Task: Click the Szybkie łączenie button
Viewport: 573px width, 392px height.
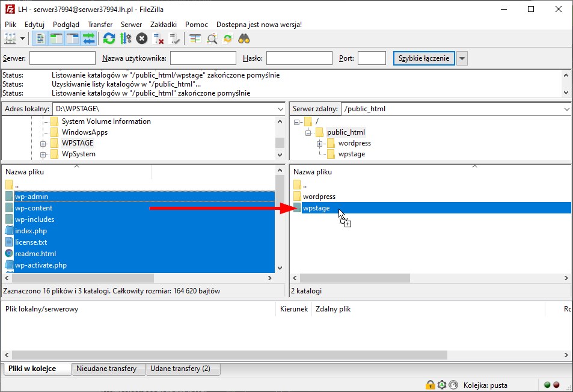Action: click(x=424, y=58)
